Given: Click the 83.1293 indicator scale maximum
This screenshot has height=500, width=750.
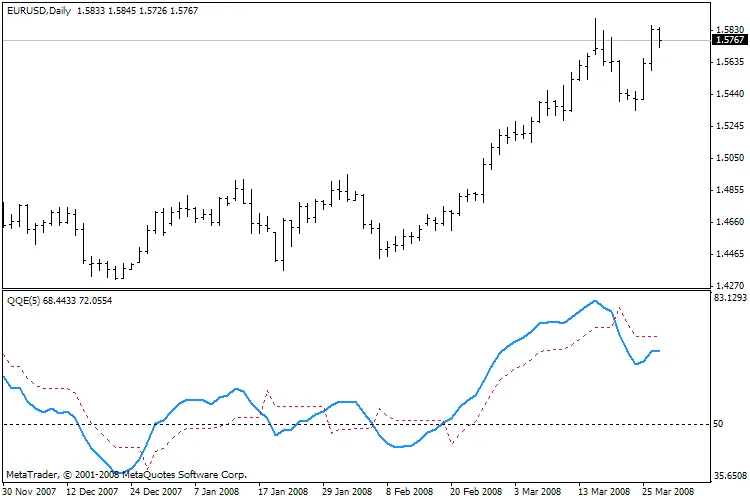Looking at the screenshot, I should (x=729, y=298).
